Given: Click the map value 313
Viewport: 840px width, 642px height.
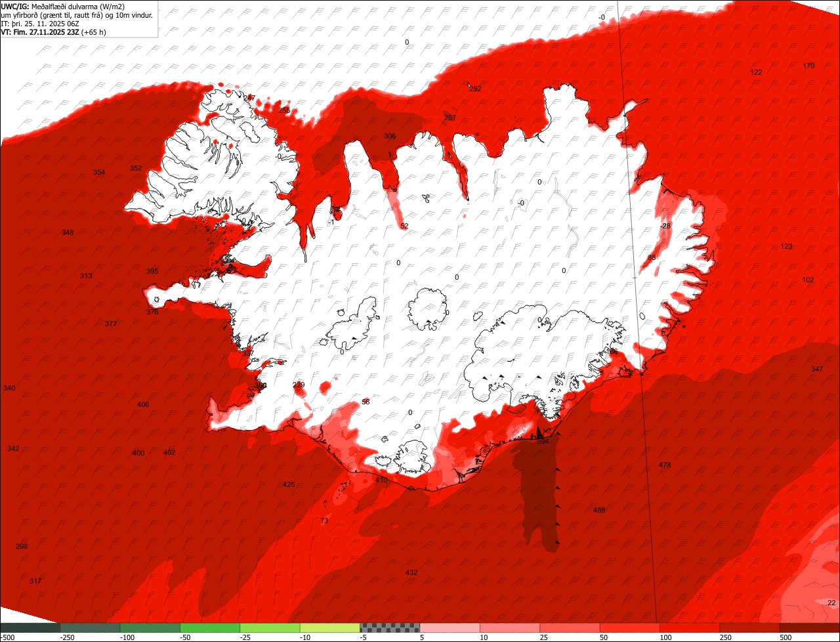Looking at the screenshot, I should coord(86,276).
